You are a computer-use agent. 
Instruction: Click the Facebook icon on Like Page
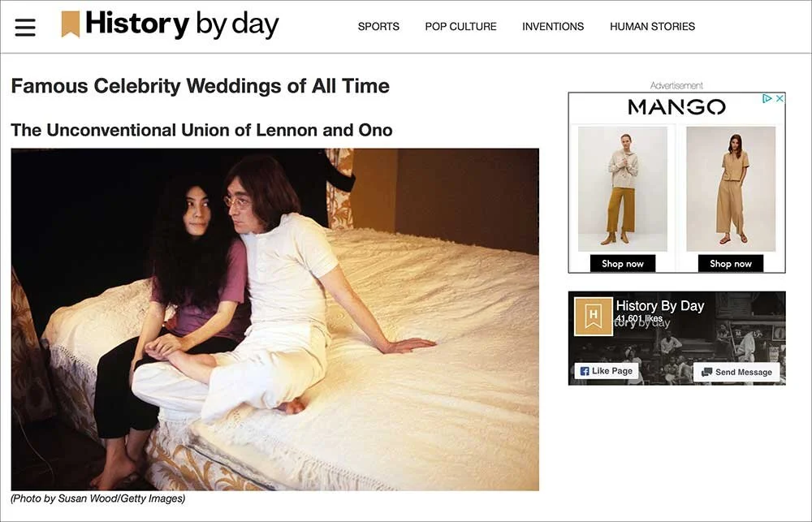(585, 371)
